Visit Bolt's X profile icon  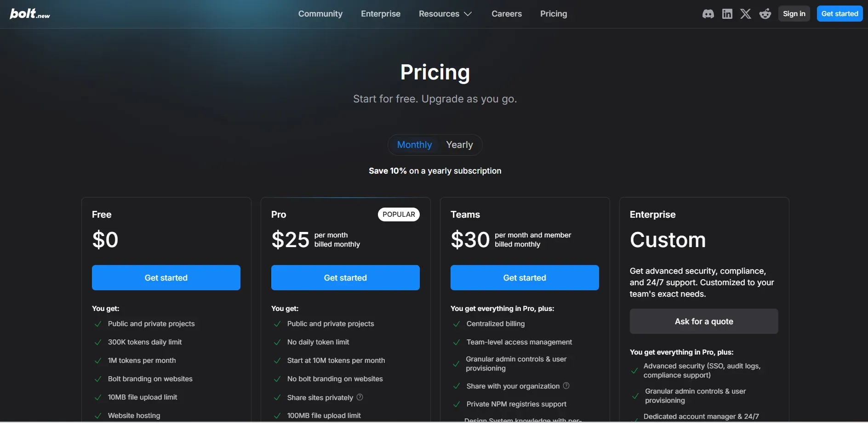[x=745, y=13]
